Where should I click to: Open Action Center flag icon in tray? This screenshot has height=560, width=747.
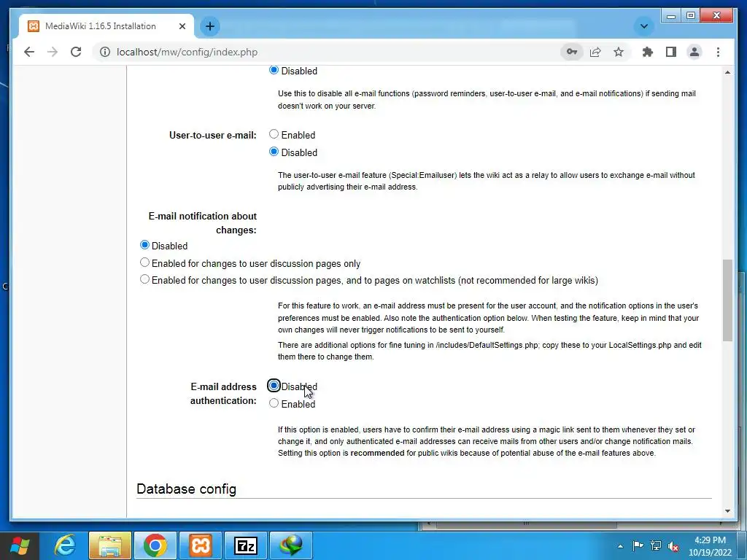(x=638, y=545)
